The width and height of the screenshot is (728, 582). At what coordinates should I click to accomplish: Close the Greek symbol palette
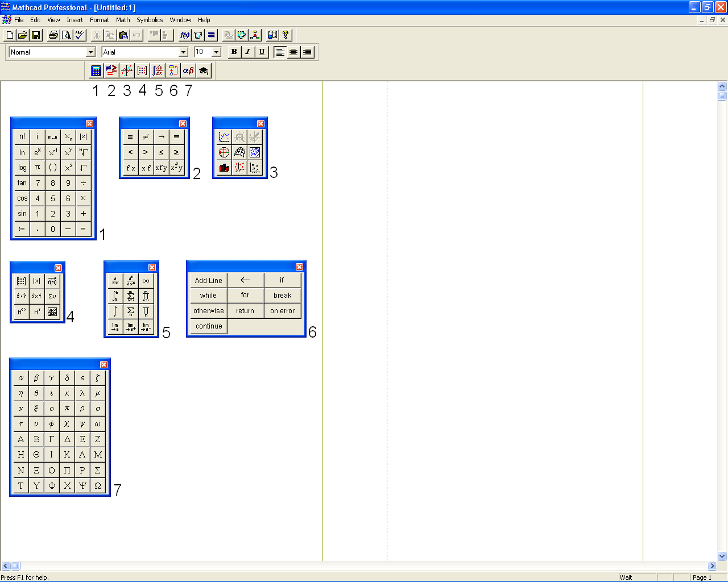tap(104, 364)
